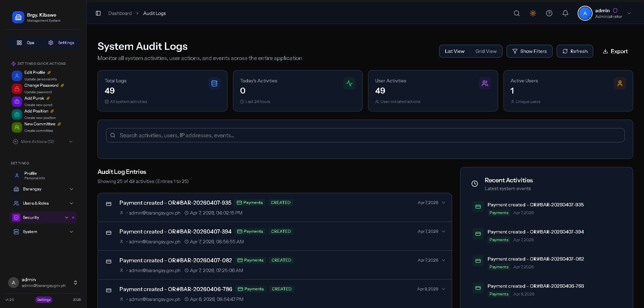The width and height of the screenshot is (644, 308).
Task: Click the New Committee quick action icon
Action: pyautogui.click(x=17, y=127)
